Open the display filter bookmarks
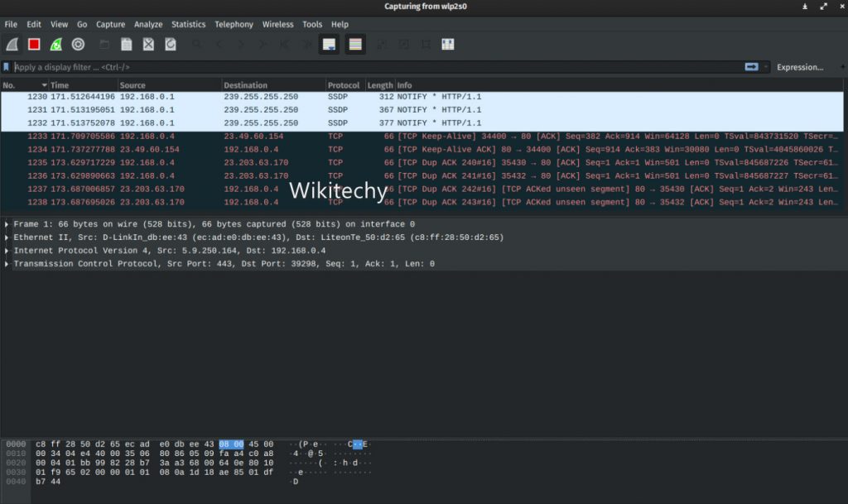 pos(7,67)
